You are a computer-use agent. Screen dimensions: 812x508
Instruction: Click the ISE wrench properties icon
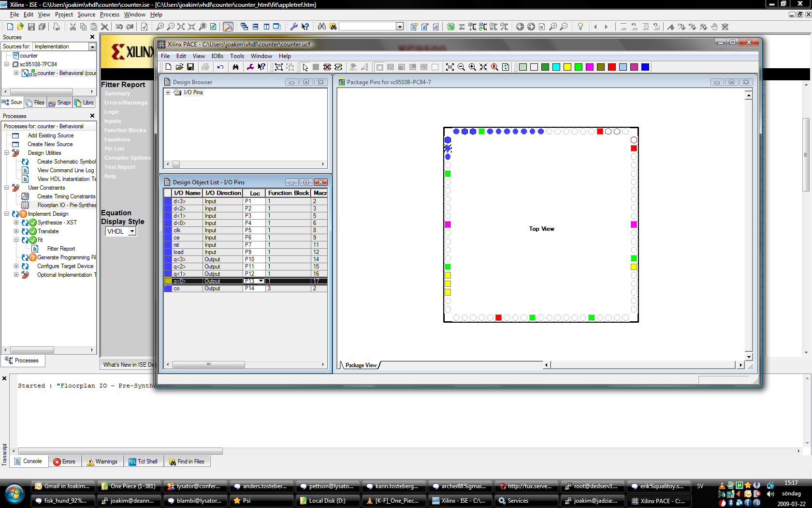[x=293, y=27]
